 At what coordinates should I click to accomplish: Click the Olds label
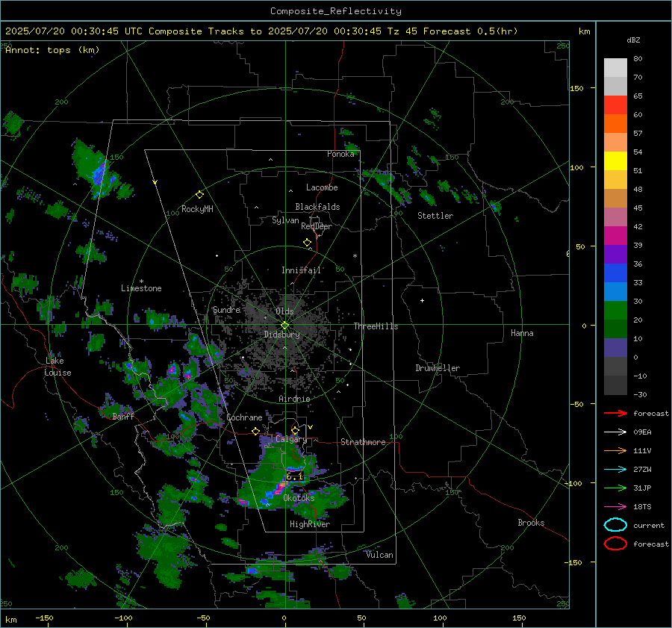(x=284, y=311)
